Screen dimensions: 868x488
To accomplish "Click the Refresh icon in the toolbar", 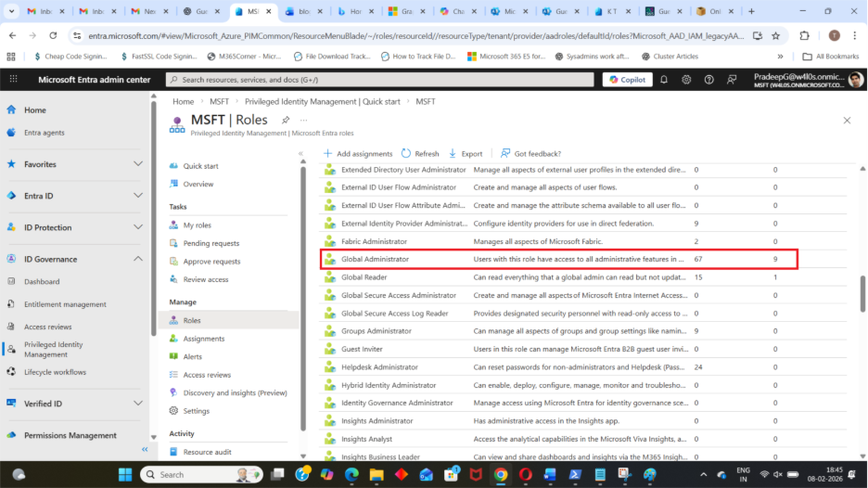I will click(x=406, y=153).
